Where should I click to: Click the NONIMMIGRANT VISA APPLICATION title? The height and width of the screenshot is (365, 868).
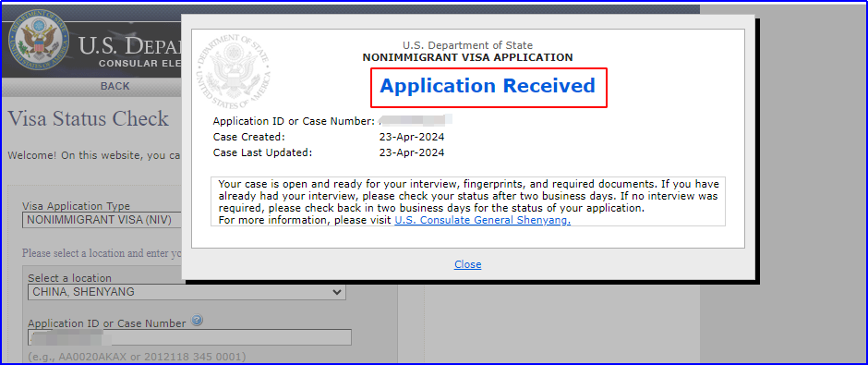pos(468,57)
